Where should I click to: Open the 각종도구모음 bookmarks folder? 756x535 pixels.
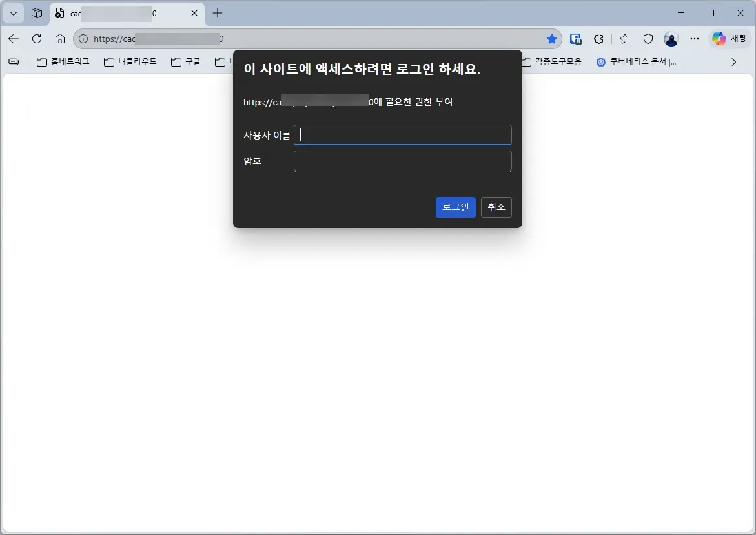point(552,62)
